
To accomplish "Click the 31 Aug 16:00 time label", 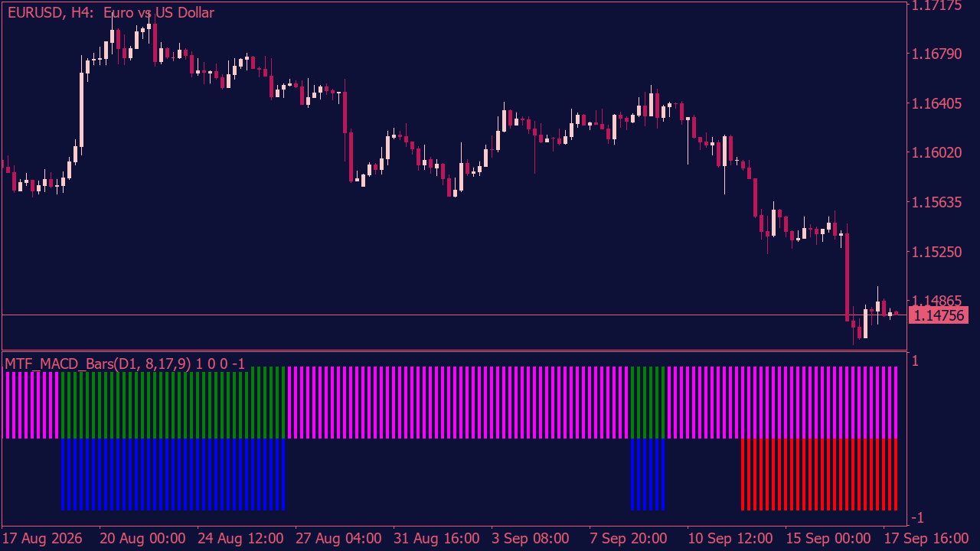I will tap(436, 537).
